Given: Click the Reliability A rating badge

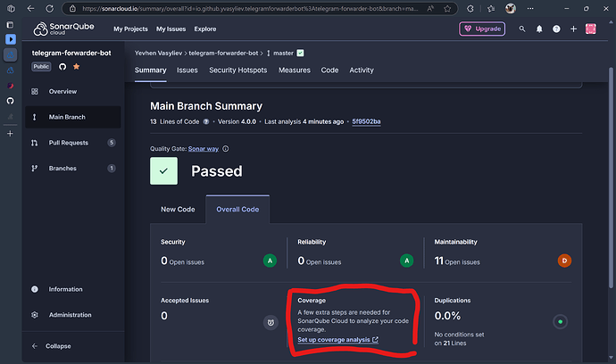Looking at the screenshot, I should 406,261.
